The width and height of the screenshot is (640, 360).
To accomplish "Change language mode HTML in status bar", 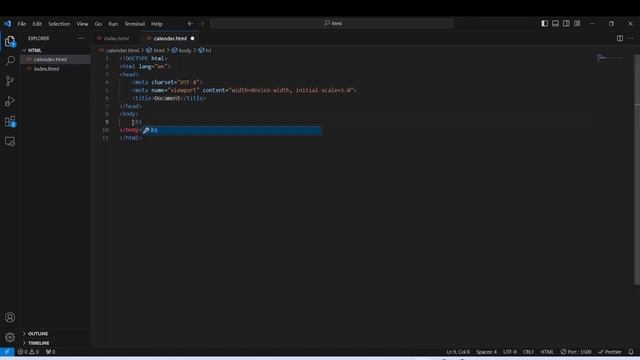I will 547,351.
